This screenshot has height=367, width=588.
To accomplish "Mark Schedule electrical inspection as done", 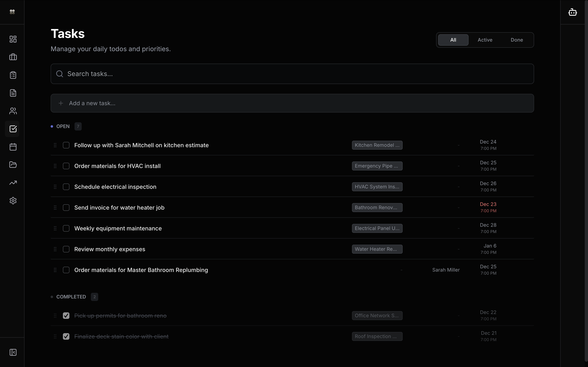I will (66, 187).
